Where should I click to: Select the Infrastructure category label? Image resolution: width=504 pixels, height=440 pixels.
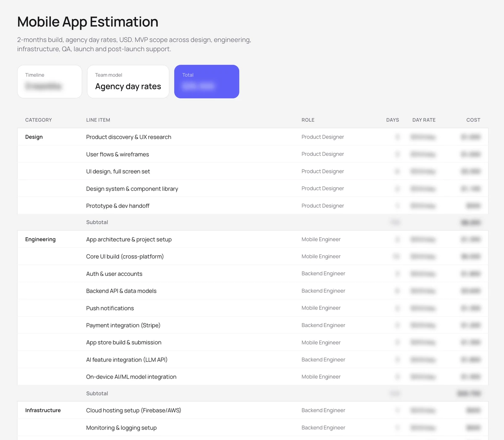click(x=43, y=410)
